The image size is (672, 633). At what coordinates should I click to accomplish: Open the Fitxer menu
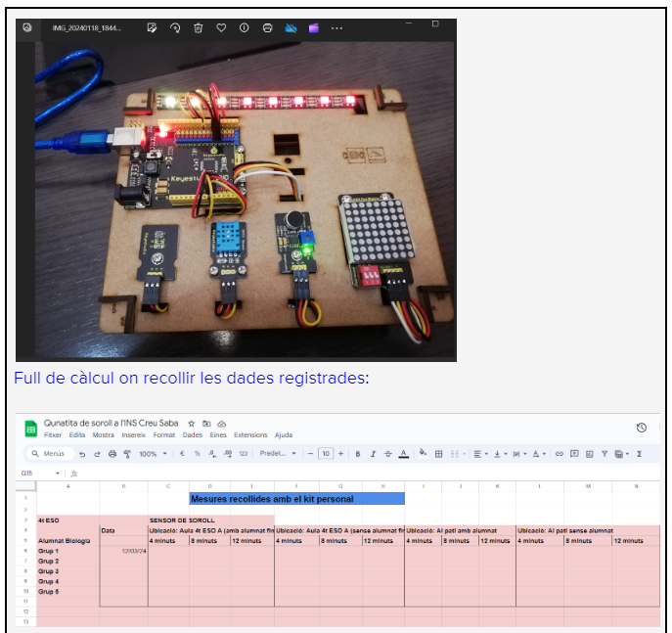coord(53,434)
